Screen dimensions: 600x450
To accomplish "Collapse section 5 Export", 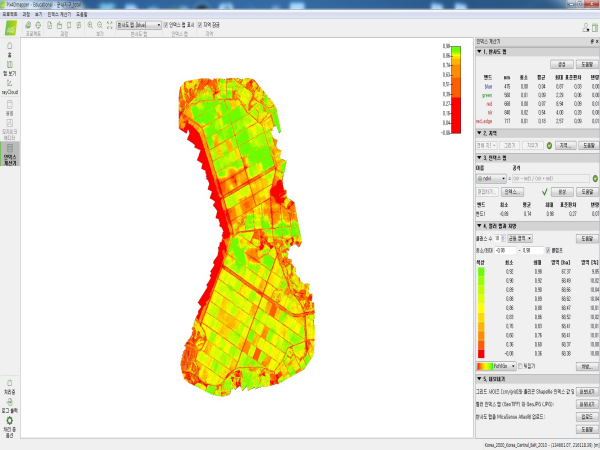I will (x=479, y=379).
